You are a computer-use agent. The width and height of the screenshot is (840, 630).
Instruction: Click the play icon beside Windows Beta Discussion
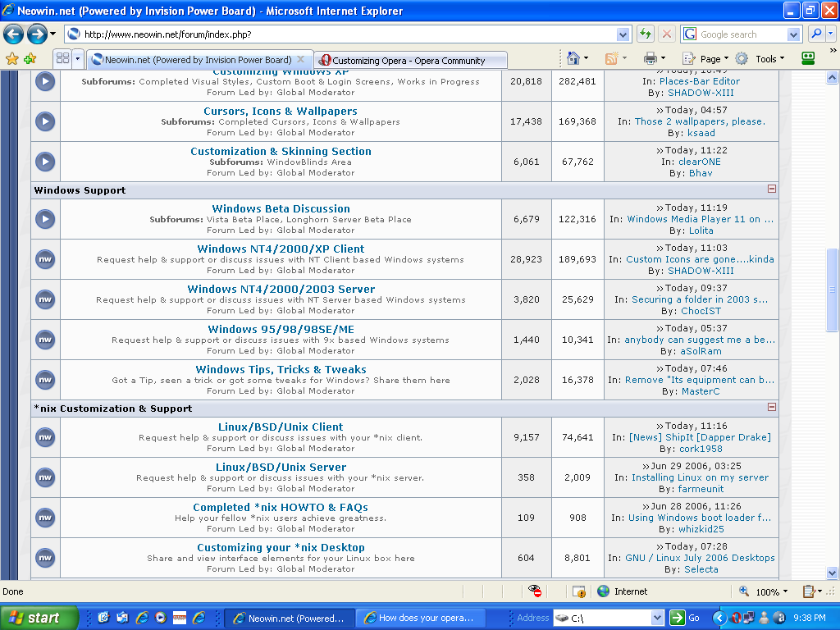pyautogui.click(x=45, y=219)
